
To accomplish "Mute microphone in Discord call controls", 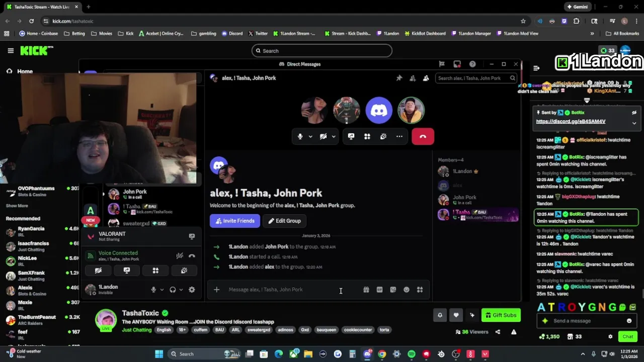I will (x=300, y=136).
